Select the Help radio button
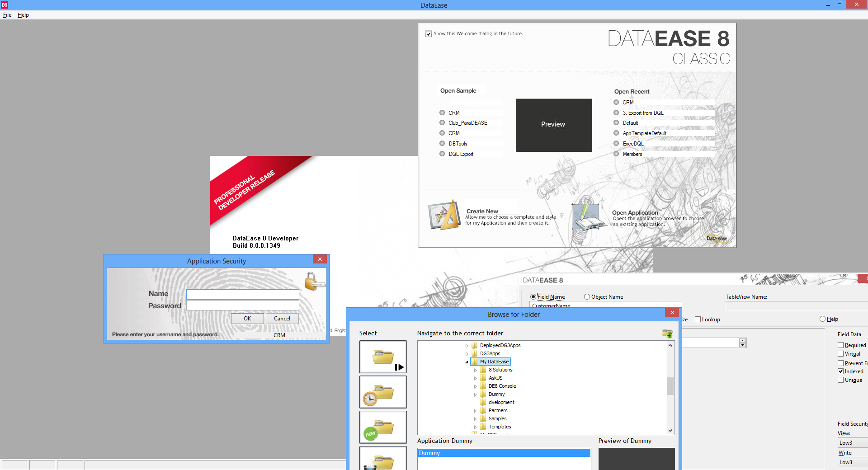Image resolution: width=868 pixels, height=470 pixels. click(822, 319)
